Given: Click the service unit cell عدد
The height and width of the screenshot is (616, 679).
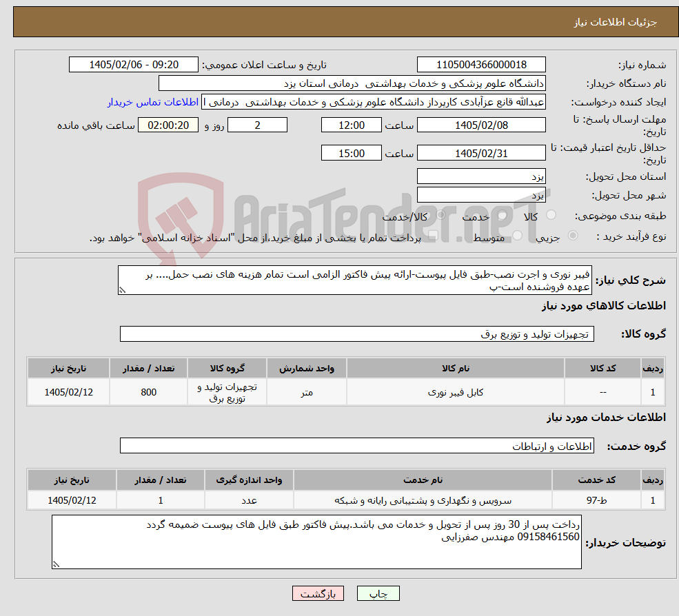Looking at the screenshot, I should 249,500.
